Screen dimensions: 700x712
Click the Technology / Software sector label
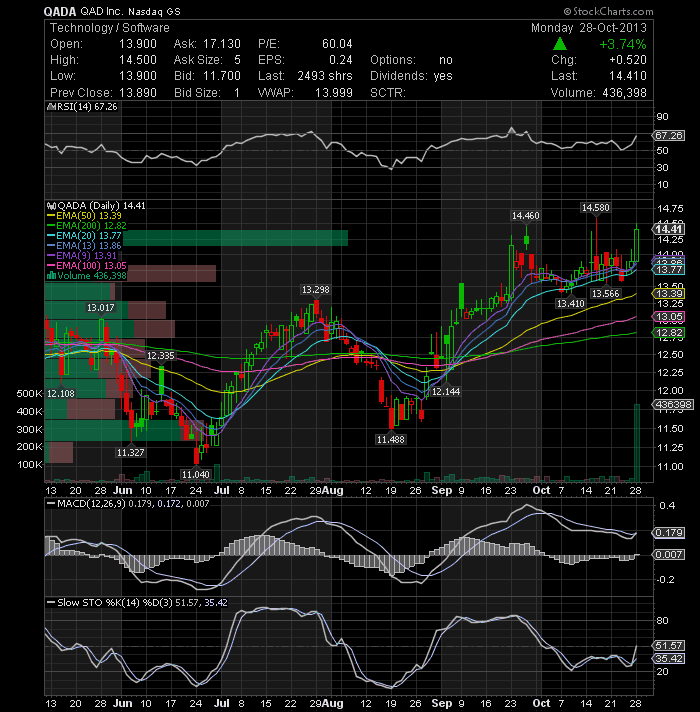point(109,28)
